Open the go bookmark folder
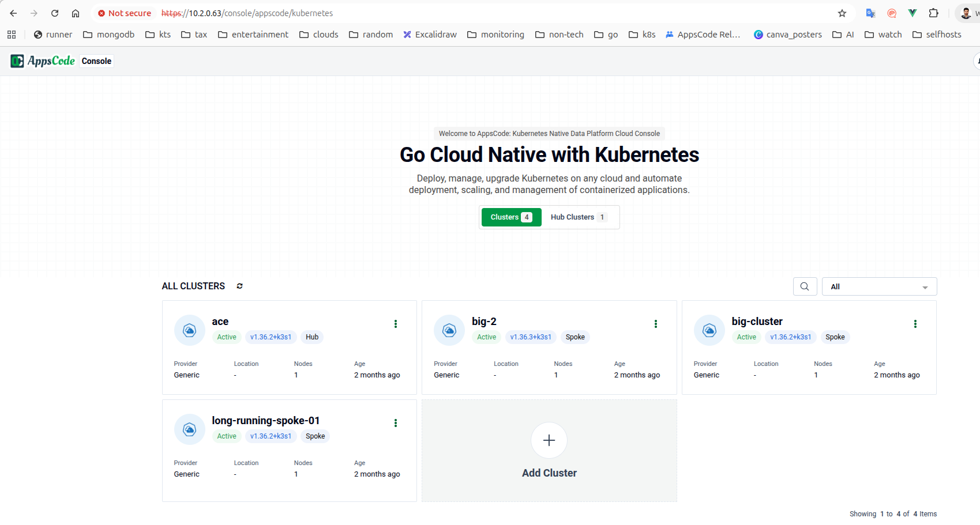The height and width of the screenshot is (525, 980). [606, 35]
